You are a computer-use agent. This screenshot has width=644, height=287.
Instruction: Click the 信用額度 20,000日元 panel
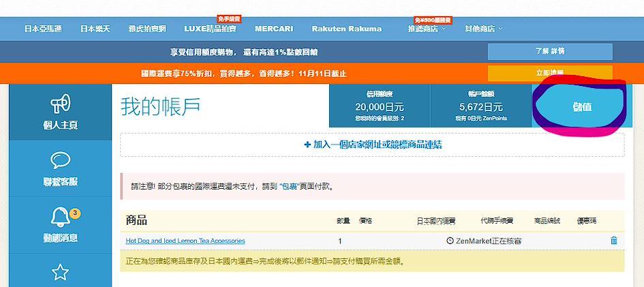380,106
